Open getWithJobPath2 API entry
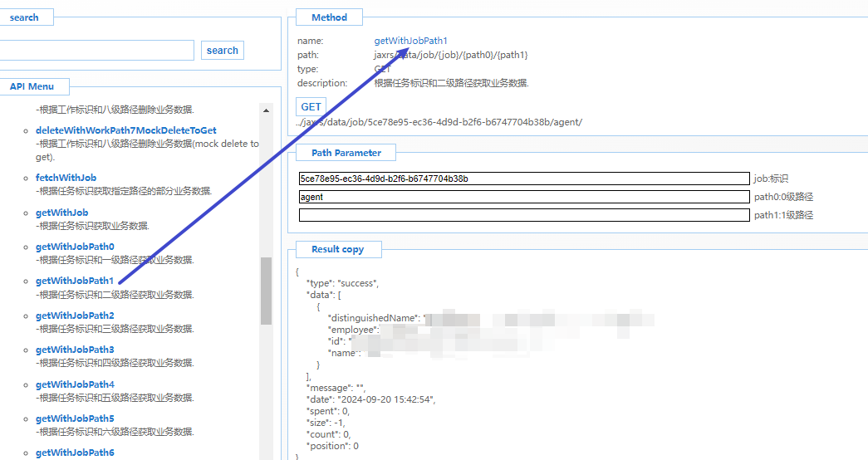The height and width of the screenshot is (460, 868). [75, 316]
